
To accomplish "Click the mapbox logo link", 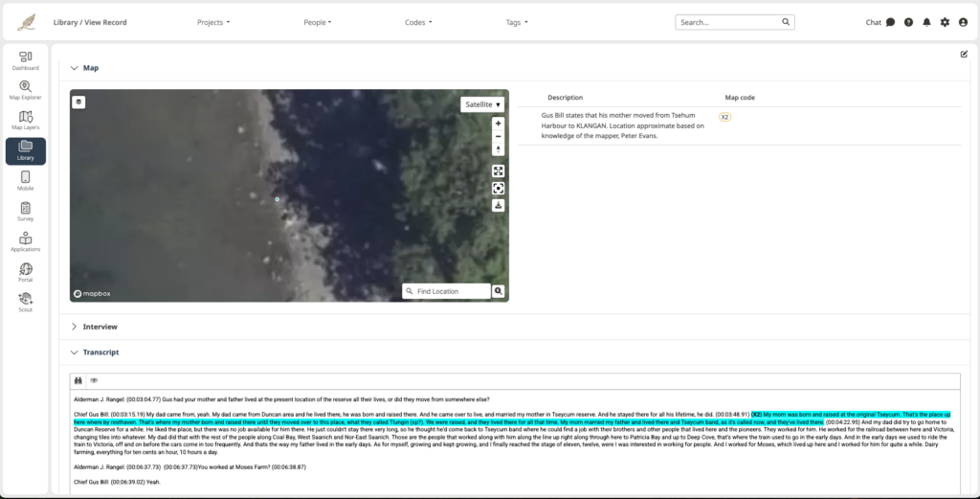I will coord(92,293).
